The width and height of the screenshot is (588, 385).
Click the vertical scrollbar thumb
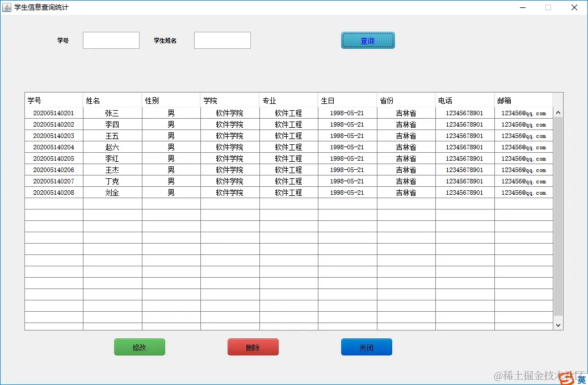click(558, 216)
